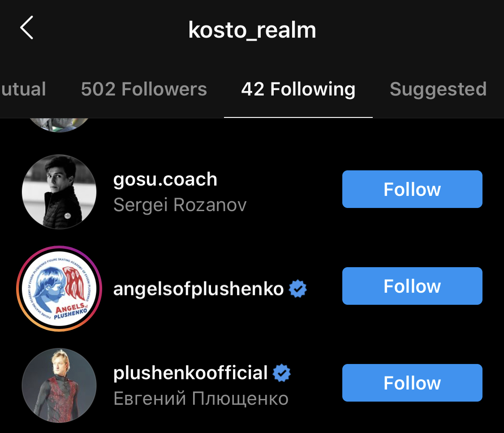Tap verified badge next to plushenkoofficial
This screenshot has width=504, height=433.
click(282, 373)
